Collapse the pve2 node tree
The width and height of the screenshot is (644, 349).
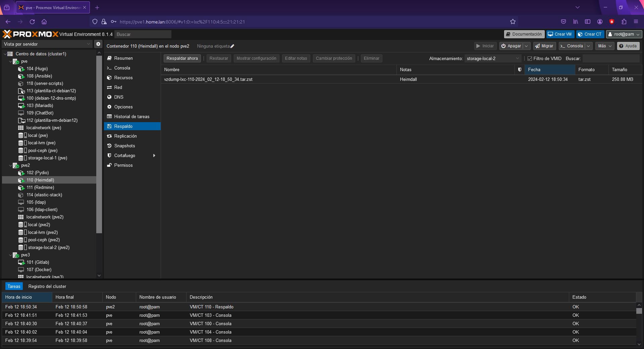point(10,165)
